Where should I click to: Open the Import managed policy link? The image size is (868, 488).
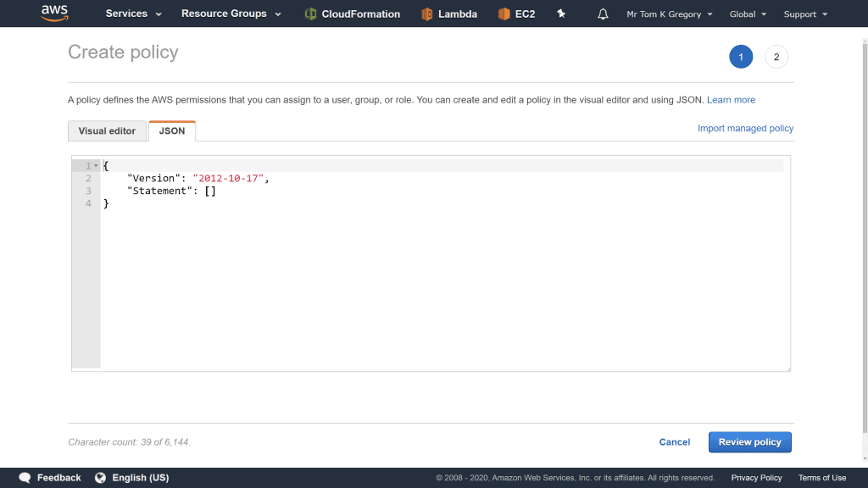click(x=745, y=128)
